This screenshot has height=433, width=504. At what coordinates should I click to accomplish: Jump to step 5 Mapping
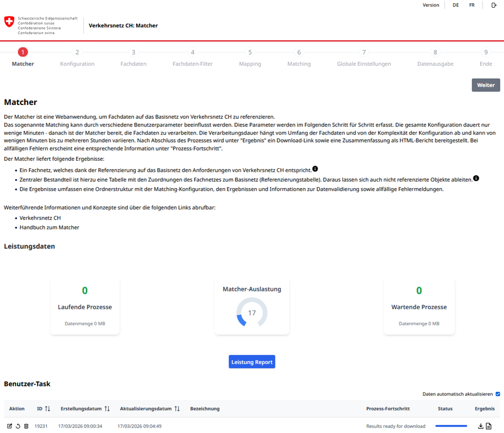[x=250, y=53]
